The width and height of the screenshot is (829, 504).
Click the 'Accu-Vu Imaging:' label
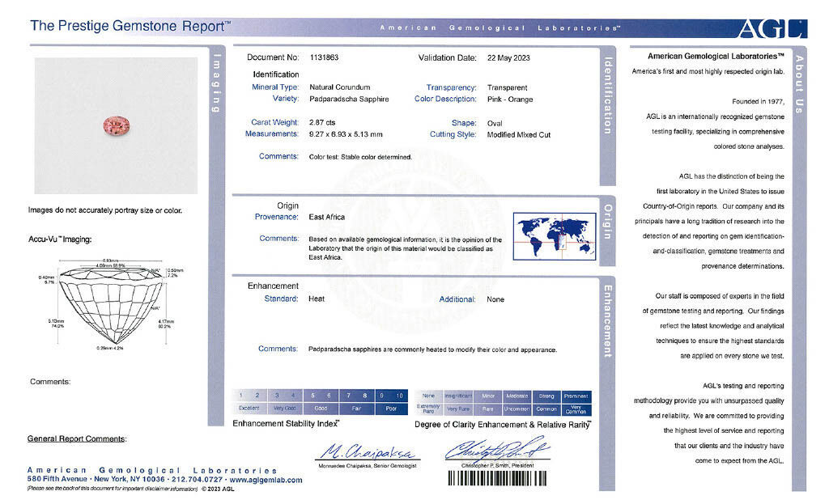(x=60, y=239)
